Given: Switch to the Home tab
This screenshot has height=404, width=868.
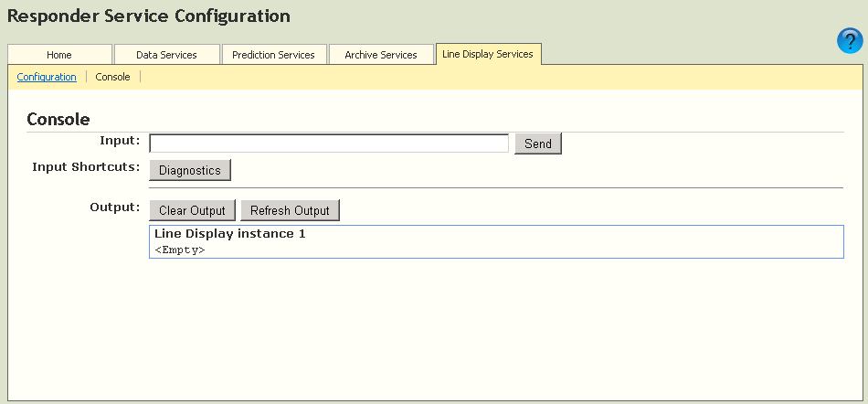Looking at the screenshot, I should [59, 55].
